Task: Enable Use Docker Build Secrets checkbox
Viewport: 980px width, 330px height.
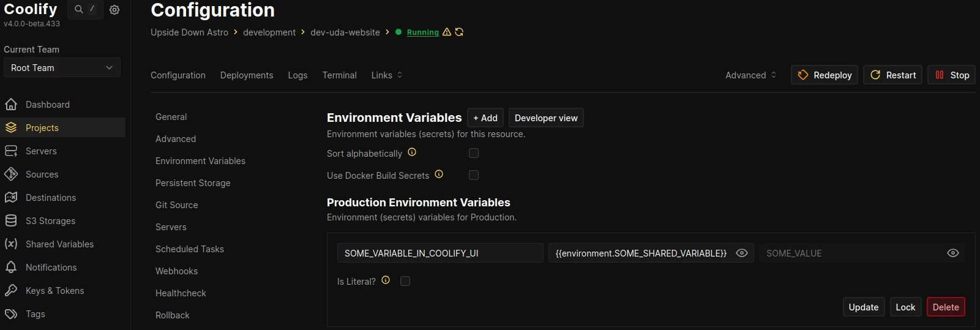Action: pyautogui.click(x=474, y=175)
